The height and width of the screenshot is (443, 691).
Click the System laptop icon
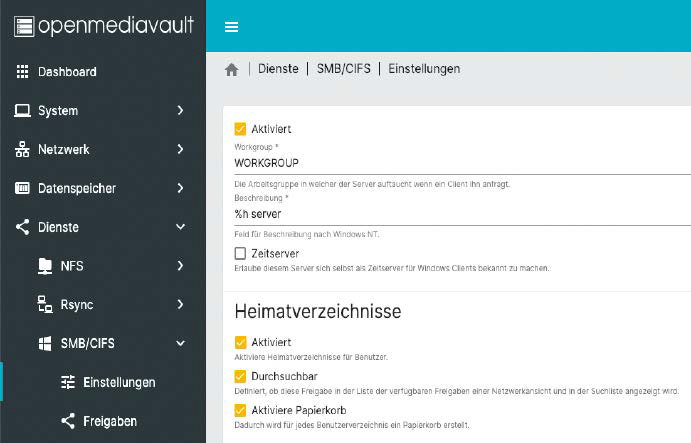[22, 111]
